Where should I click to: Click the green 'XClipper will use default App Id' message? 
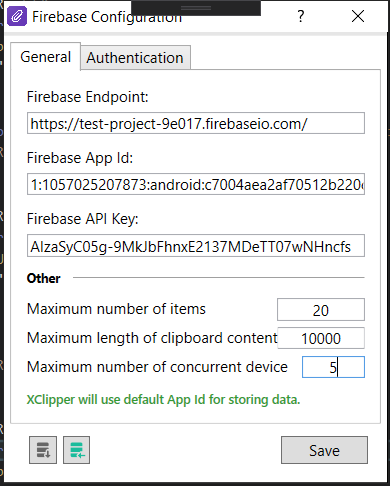click(x=163, y=399)
